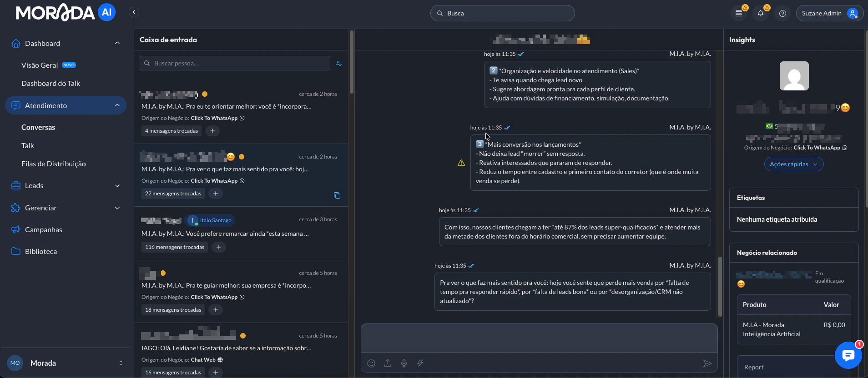
Task: Collapse the Atendimento section
Action: (117, 105)
